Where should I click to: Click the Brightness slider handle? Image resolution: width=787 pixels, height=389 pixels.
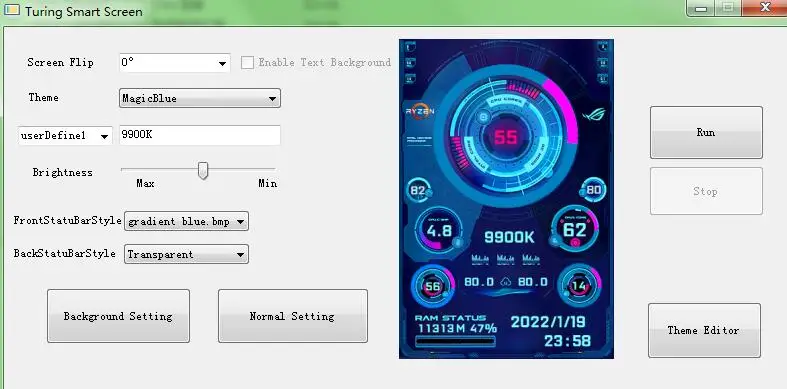(203, 170)
